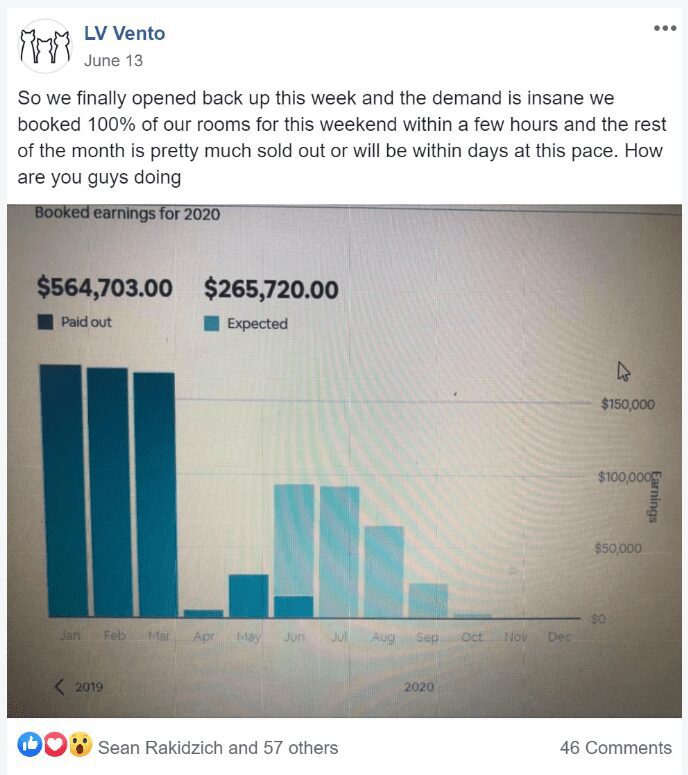
Task: Click the Wow face reaction icon
Action: pos(80,744)
